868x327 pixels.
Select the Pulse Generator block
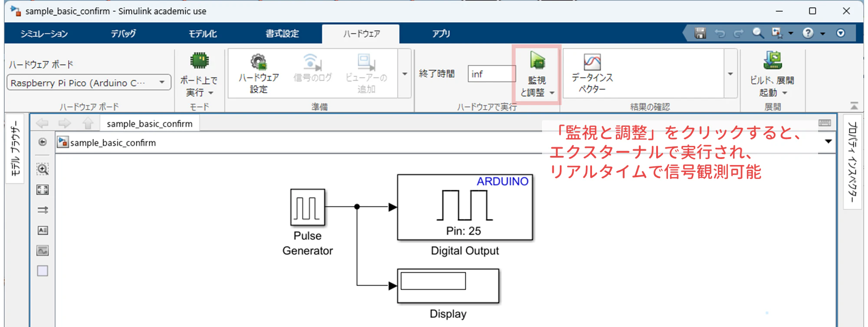pos(308,207)
